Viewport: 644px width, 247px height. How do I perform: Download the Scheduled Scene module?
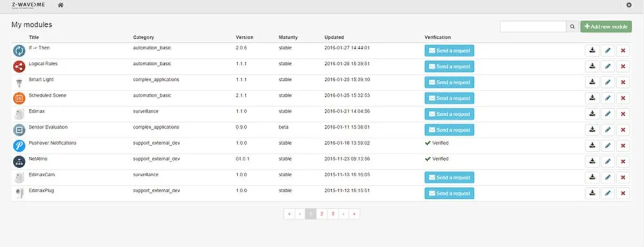tap(592, 98)
